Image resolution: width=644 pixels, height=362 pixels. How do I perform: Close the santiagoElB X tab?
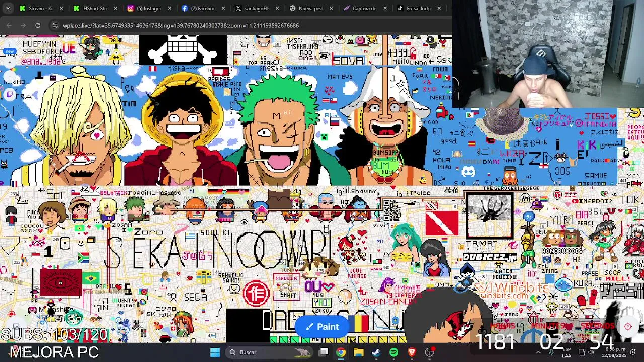click(277, 8)
